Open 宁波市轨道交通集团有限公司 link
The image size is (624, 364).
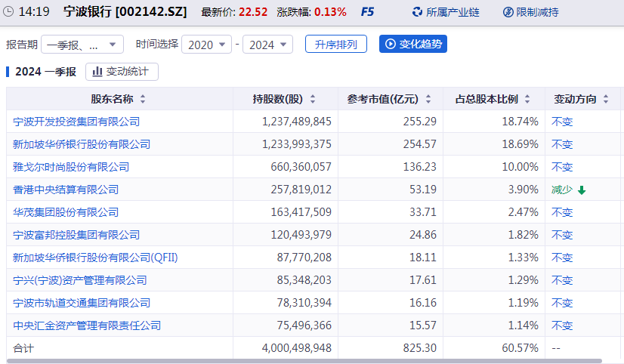tap(82, 303)
